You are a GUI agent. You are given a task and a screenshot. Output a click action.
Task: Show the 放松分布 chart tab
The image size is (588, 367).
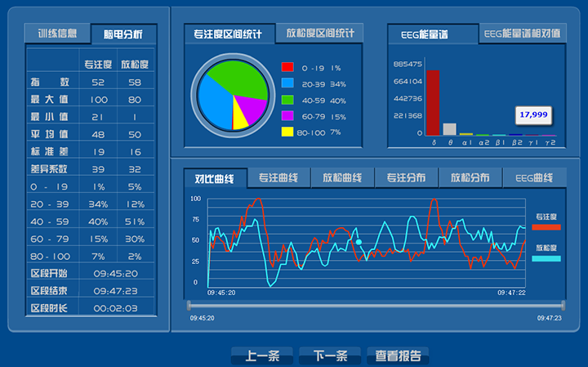tap(470, 177)
